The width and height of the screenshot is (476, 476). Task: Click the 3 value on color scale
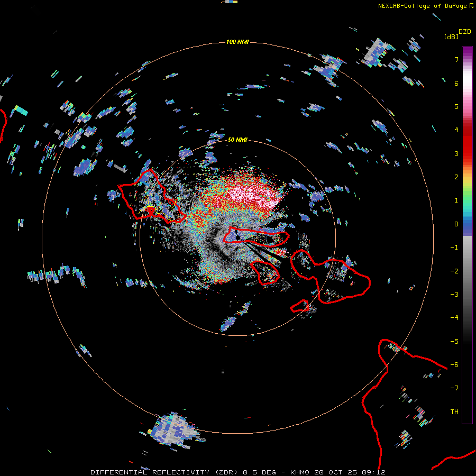[x=456, y=153]
